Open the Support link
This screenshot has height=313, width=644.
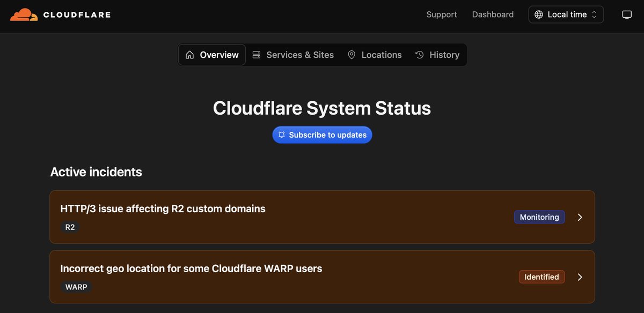442,14
